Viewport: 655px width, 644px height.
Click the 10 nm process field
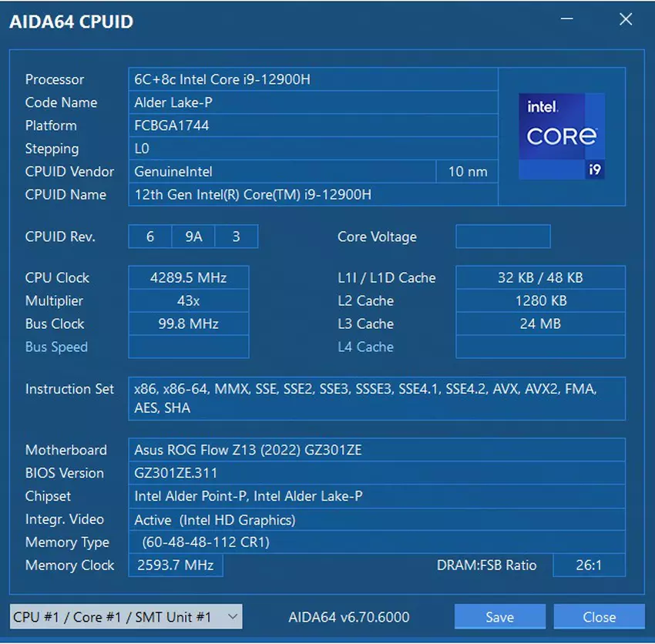tap(467, 172)
